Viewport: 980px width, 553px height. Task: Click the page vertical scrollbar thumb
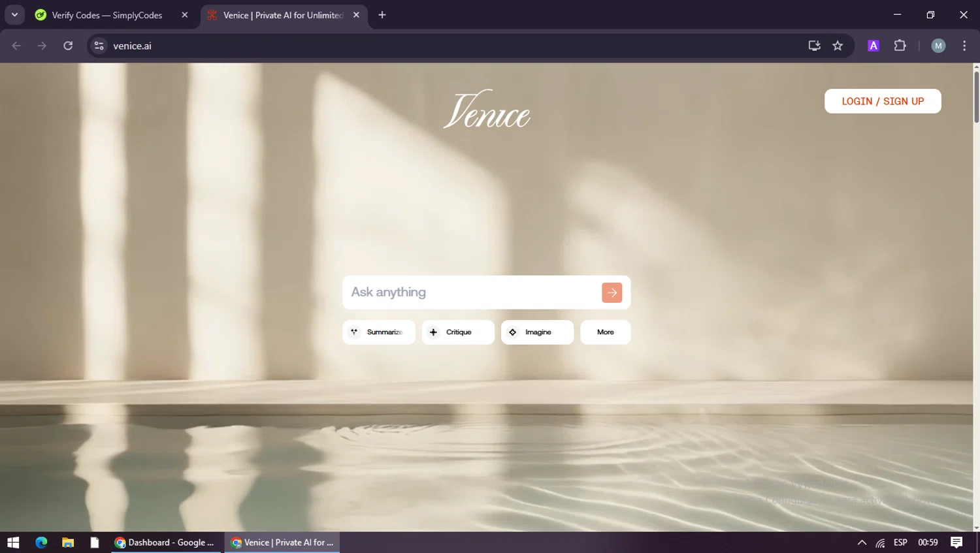pyautogui.click(x=977, y=97)
